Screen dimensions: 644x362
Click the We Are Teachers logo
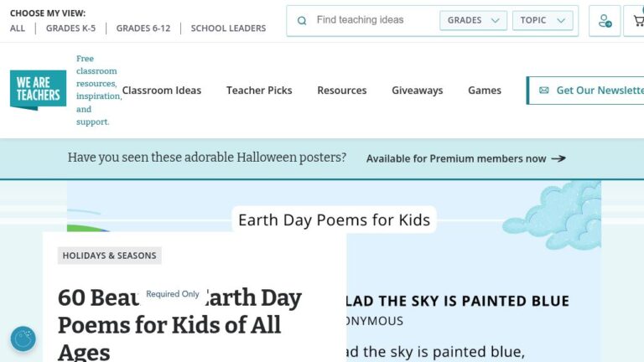[x=39, y=90]
